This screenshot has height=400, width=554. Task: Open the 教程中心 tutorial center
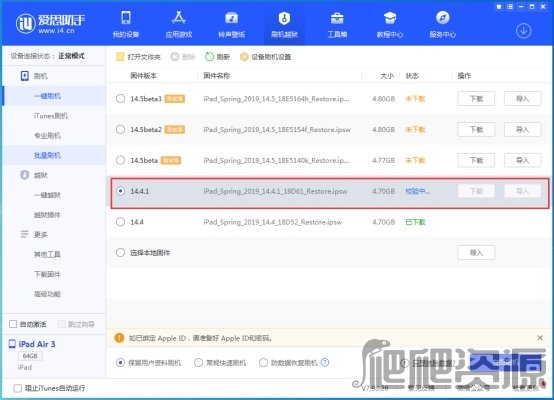[390, 24]
